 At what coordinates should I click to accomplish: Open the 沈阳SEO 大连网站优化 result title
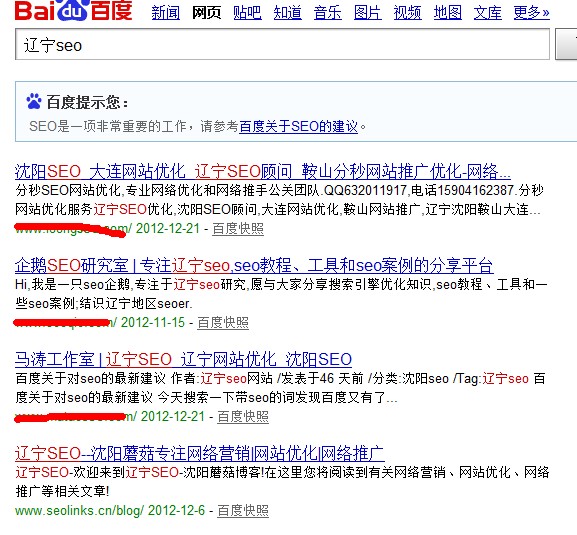tap(263, 171)
